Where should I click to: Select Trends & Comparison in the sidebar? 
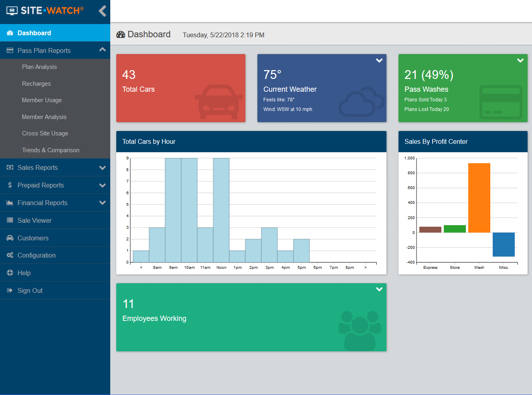point(51,150)
